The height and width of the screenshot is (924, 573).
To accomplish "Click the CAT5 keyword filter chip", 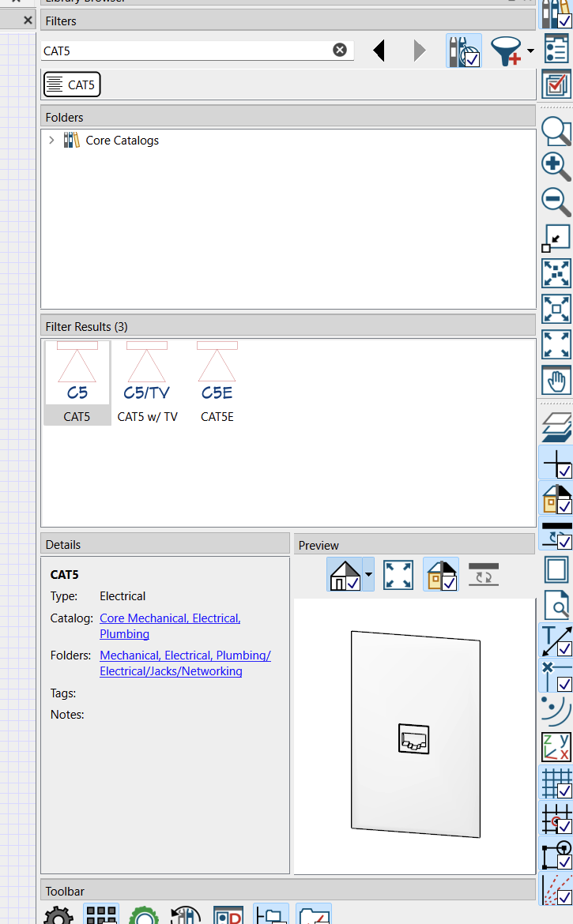I will coord(72,85).
